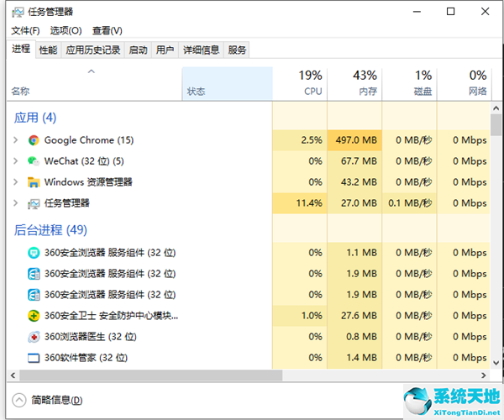Expand the Google Chrome (15) group
504x420 pixels.
(x=15, y=140)
